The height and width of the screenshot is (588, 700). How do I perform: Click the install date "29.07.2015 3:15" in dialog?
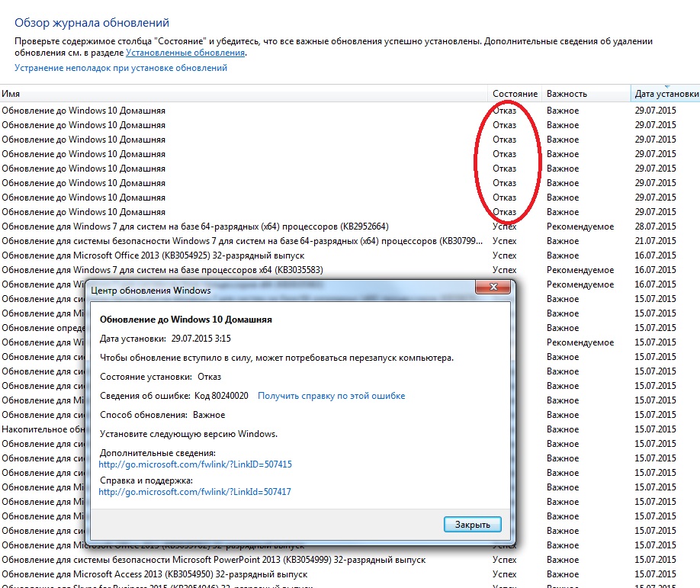point(201,339)
